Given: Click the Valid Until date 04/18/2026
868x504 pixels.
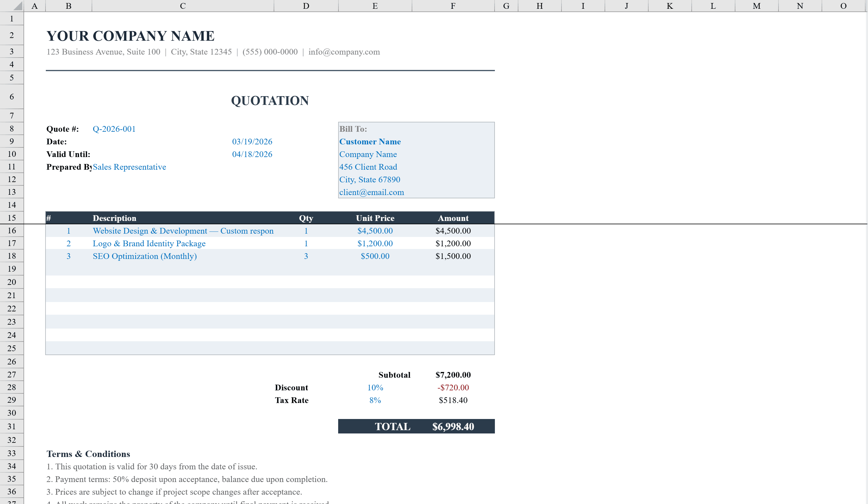Looking at the screenshot, I should 252,154.
